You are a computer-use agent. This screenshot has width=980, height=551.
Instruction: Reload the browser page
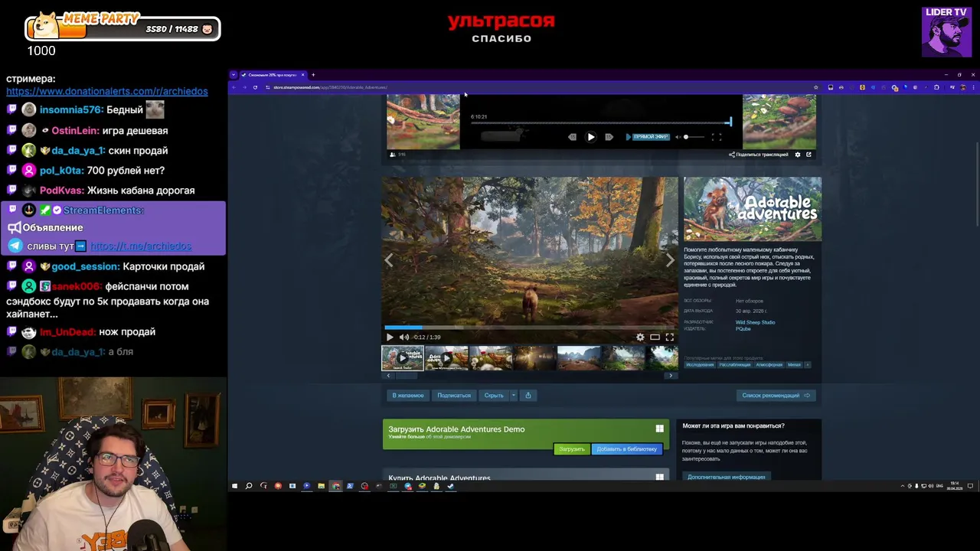pyautogui.click(x=255, y=87)
